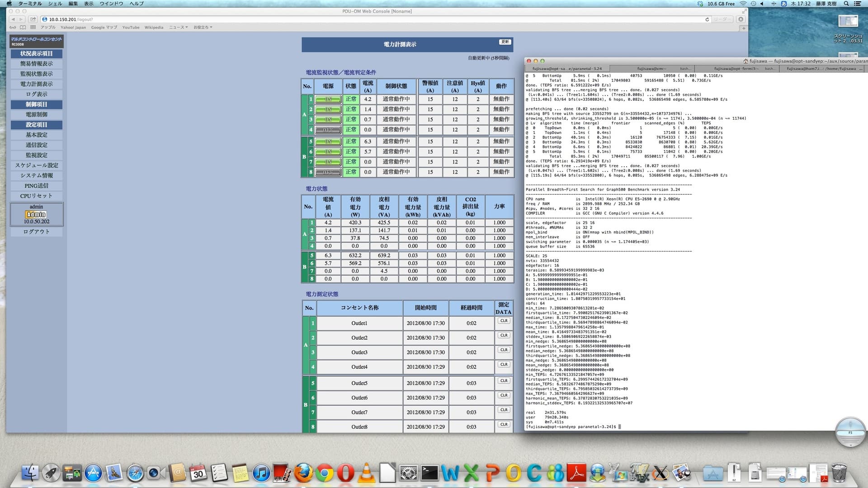Expand the ニュース bookmarks dropdown

click(178, 28)
